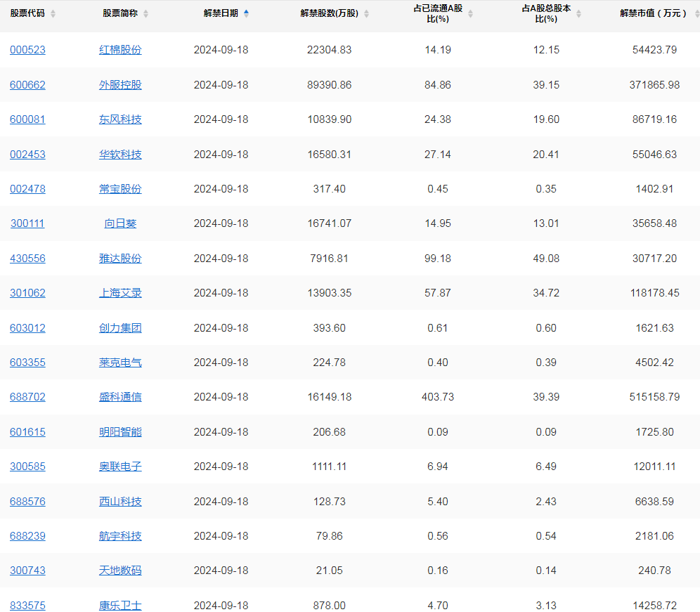Select the 向日葵 stock link
This screenshot has height=612, width=700.
coord(120,223)
